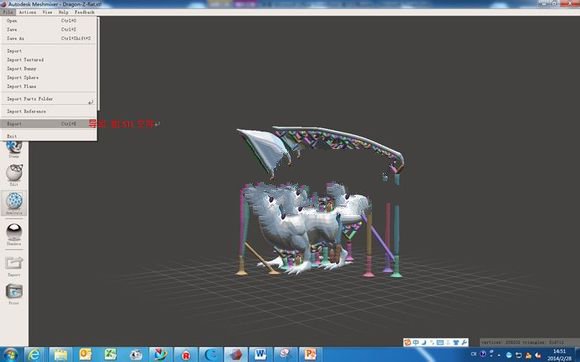Choose Open from the File menu
Screen dimensions: 580x362
(48, 21)
